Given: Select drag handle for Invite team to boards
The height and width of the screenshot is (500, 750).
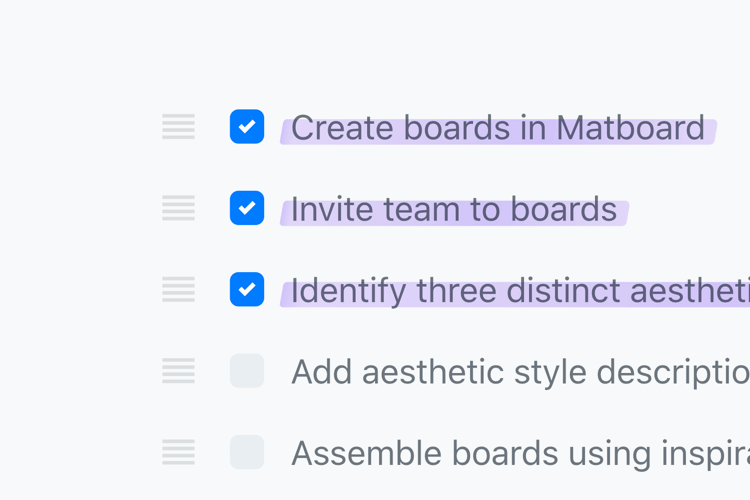Looking at the screenshot, I should [x=178, y=208].
